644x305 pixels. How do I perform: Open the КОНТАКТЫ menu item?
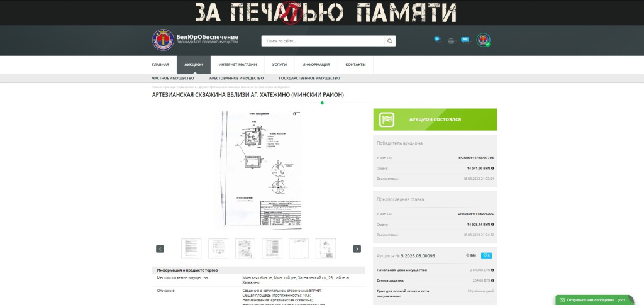tap(355, 65)
